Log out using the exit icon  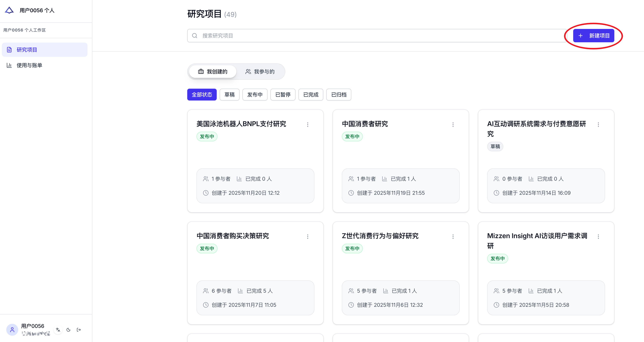tap(78, 330)
